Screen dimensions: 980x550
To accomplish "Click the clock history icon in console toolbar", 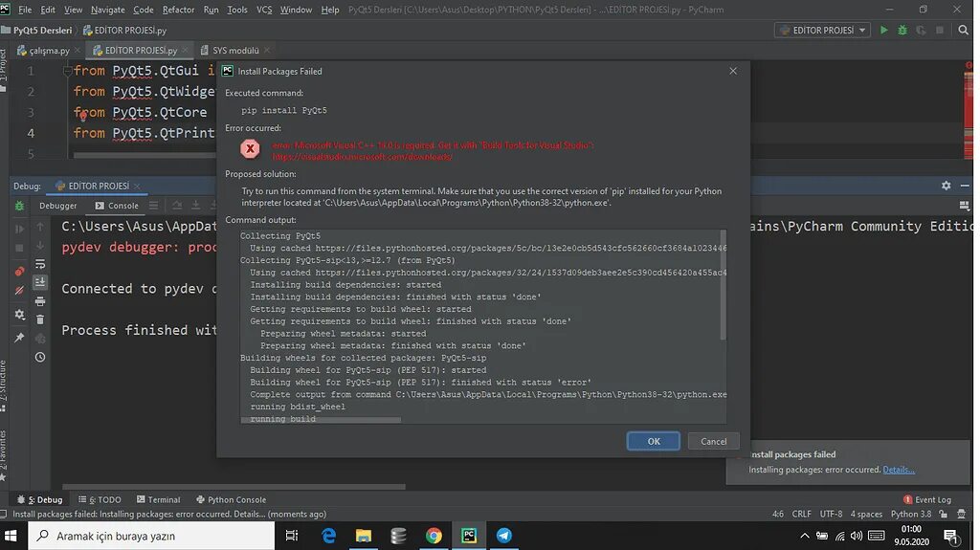I will click(40, 357).
